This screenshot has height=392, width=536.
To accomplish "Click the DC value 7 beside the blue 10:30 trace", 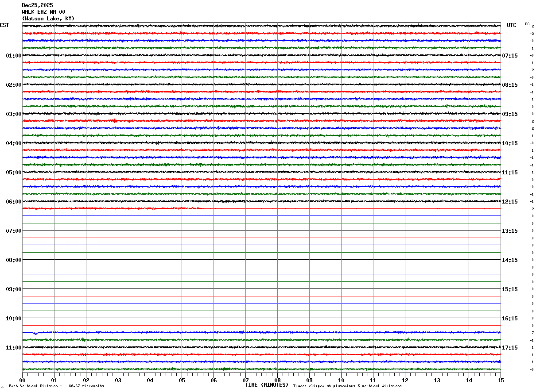I will [532, 333].
